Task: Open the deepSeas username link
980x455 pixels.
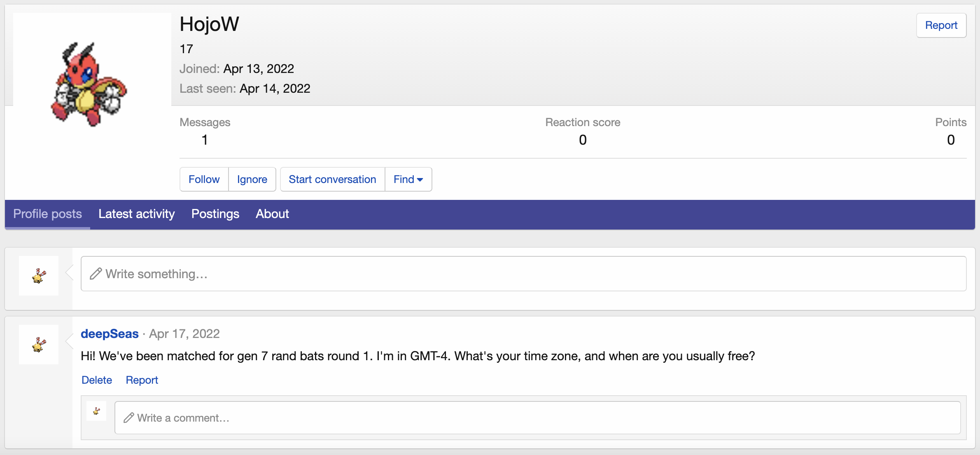Action: [x=110, y=333]
